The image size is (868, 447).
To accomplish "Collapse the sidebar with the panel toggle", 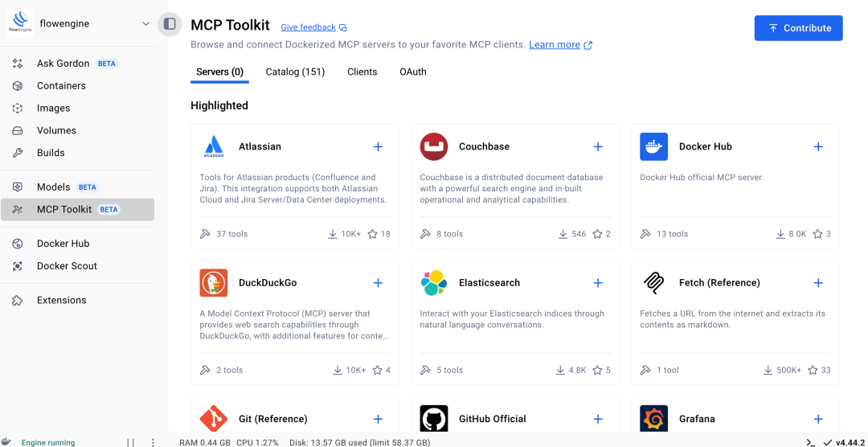I will 170,24.
